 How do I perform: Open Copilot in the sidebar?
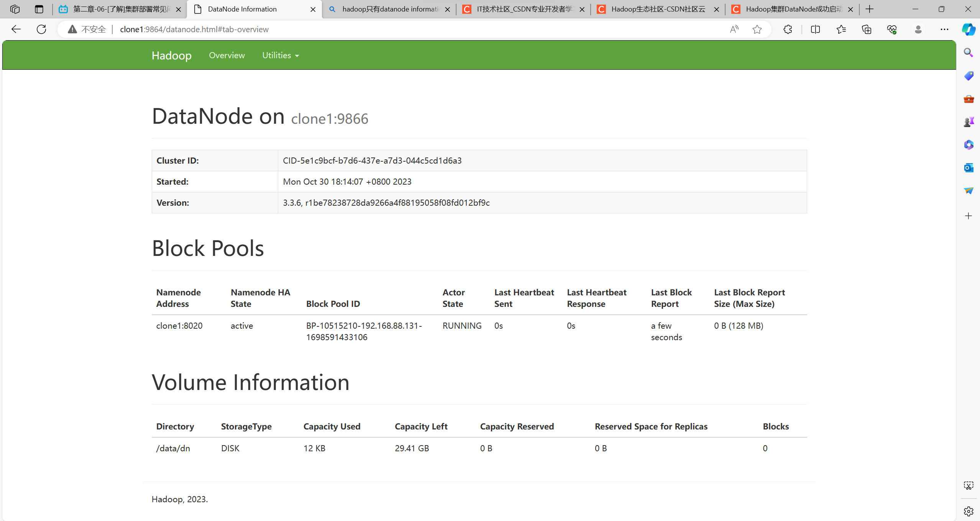click(x=969, y=29)
